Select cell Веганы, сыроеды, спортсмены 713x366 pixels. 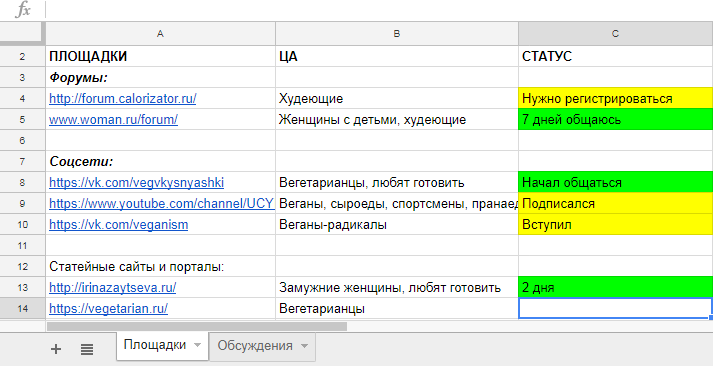pyautogui.click(x=397, y=204)
